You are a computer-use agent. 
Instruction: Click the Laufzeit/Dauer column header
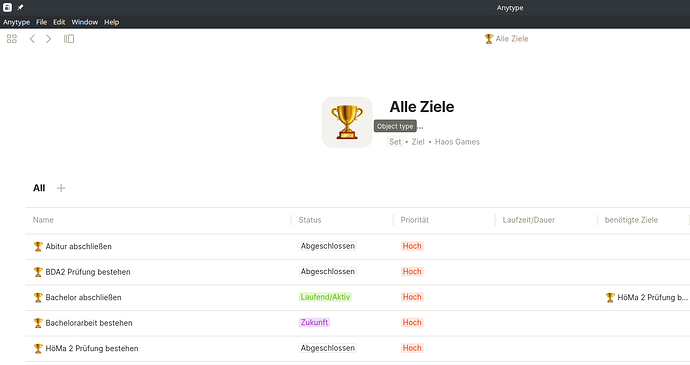pos(529,220)
